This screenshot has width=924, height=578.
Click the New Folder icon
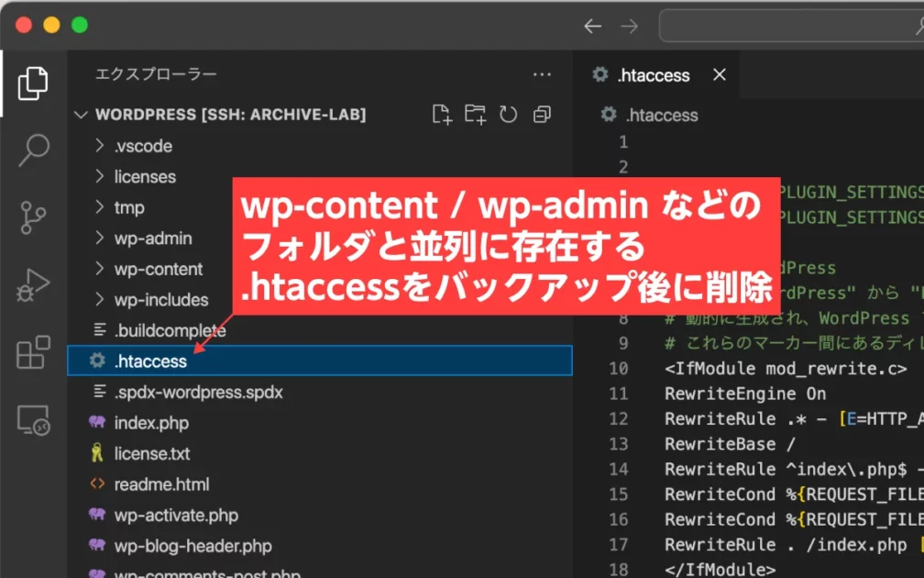click(475, 115)
